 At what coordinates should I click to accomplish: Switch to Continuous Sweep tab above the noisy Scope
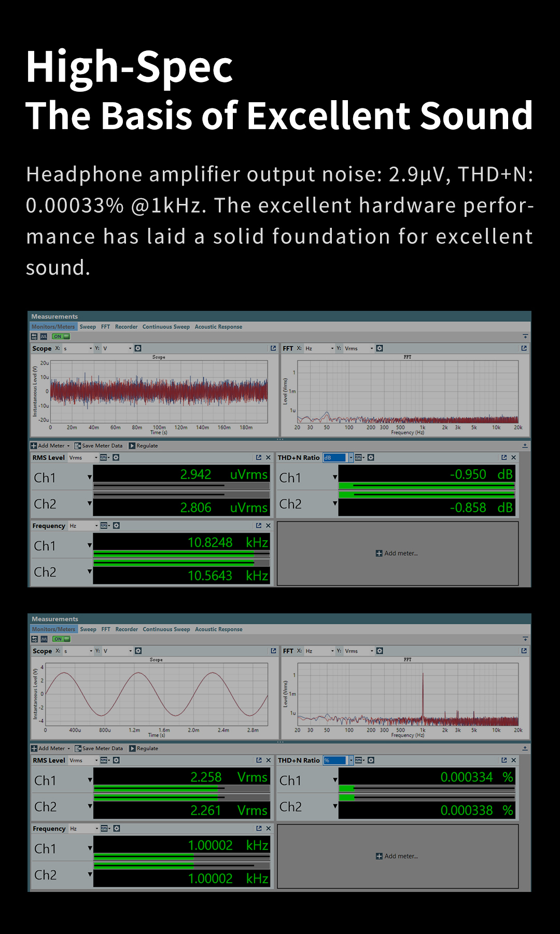tap(166, 327)
